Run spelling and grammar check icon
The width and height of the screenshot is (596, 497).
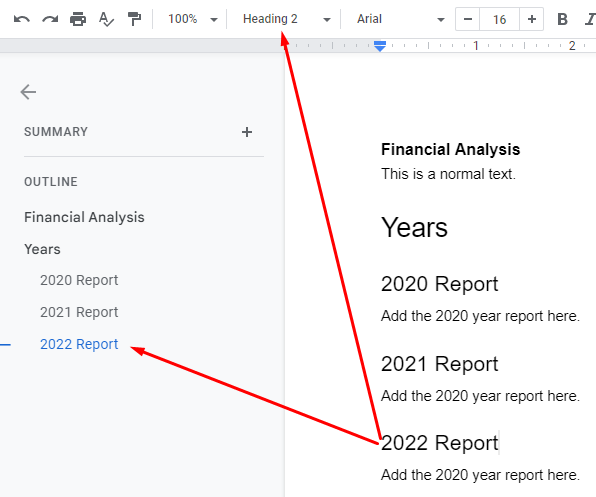coord(106,19)
